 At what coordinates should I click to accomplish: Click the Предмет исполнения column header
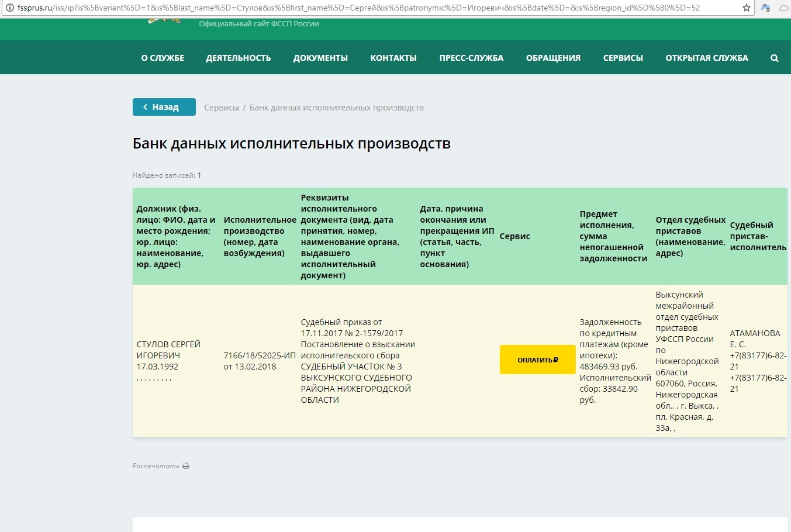[613, 236]
